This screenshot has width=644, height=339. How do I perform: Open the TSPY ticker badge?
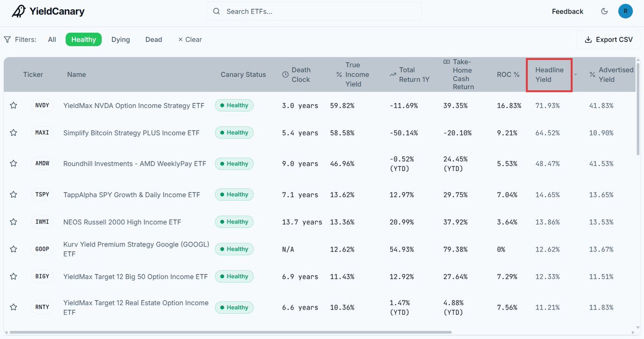click(42, 194)
